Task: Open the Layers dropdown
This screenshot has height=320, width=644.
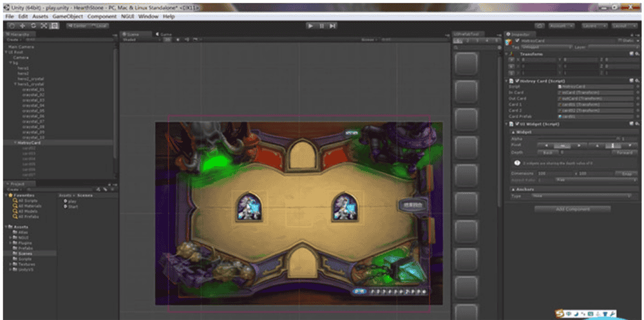Action: tap(594, 26)
